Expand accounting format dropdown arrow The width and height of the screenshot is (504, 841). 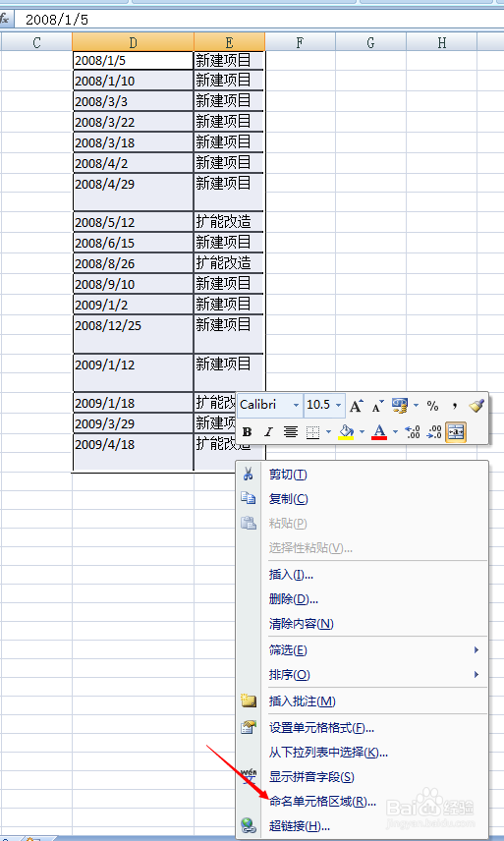416,406
